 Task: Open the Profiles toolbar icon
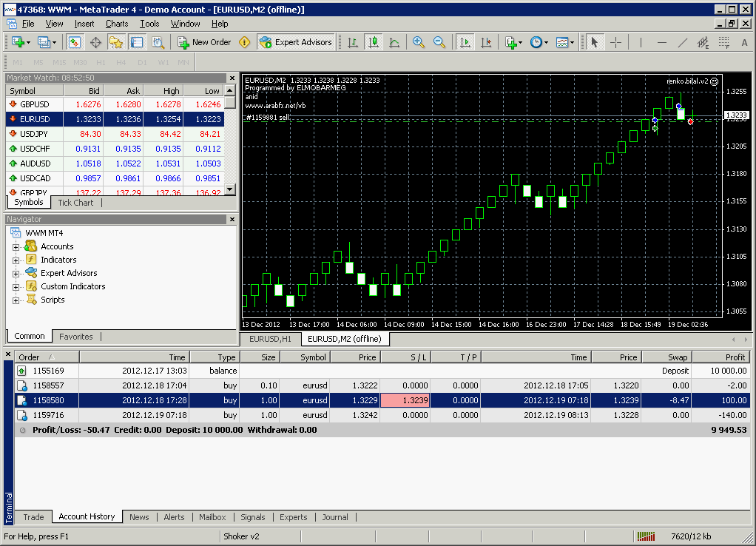(x=45, y=42)
